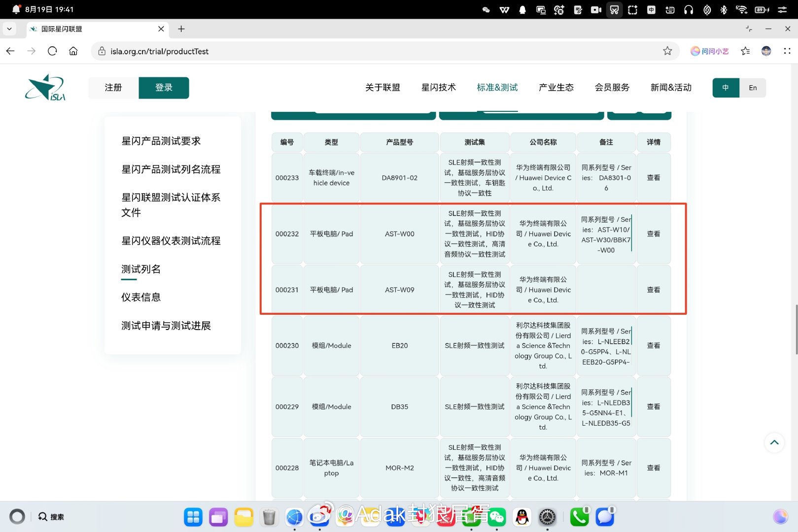This screenshot has width=798, height=532.
Task: Reload the page with the refresh icon
Action: tap(52, 51)
